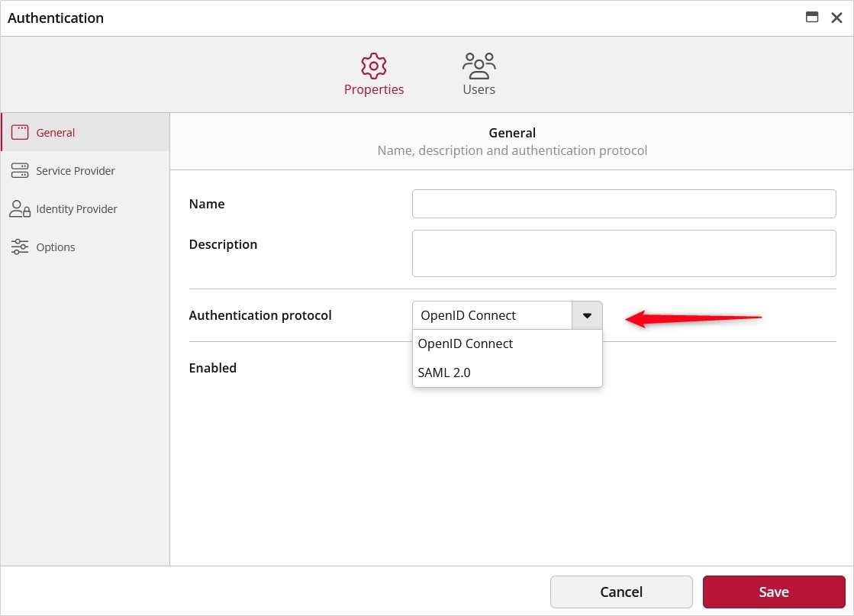This screenshot has height=616, width=854.
Task: Switch to the Properties tab
Action: pos(374,74)
